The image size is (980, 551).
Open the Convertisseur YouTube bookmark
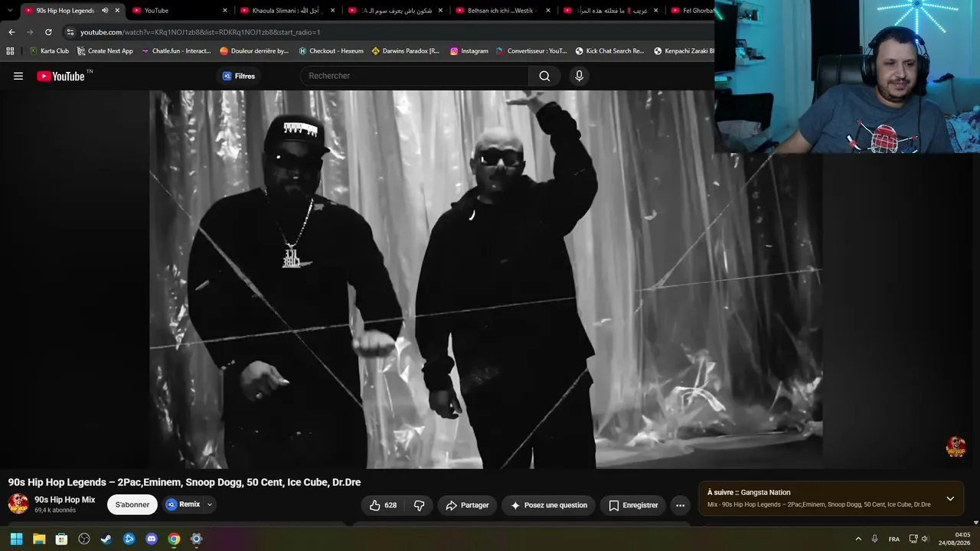531,51
